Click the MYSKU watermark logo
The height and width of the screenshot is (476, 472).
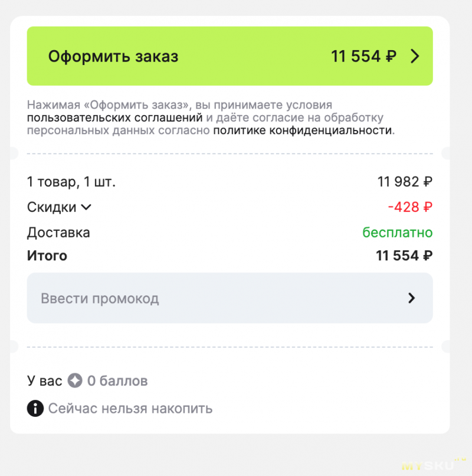434,464
